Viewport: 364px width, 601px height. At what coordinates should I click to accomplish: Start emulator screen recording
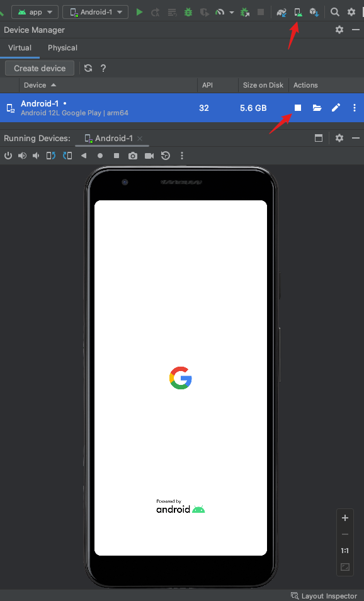149,156
